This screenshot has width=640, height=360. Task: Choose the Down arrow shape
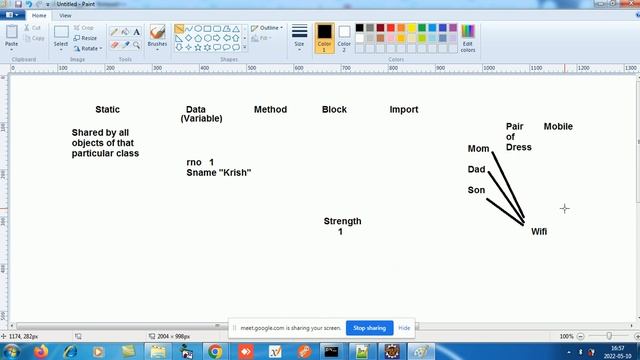click(179, 47)
